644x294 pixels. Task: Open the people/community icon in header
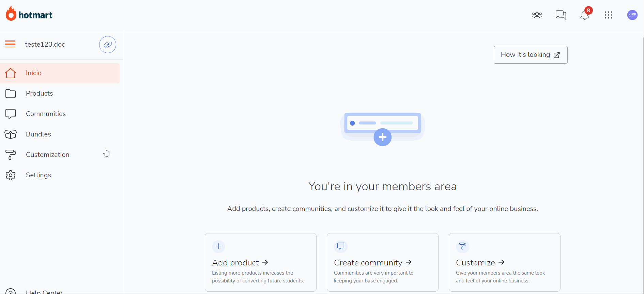pyautogui.click(x=537, y=15)
